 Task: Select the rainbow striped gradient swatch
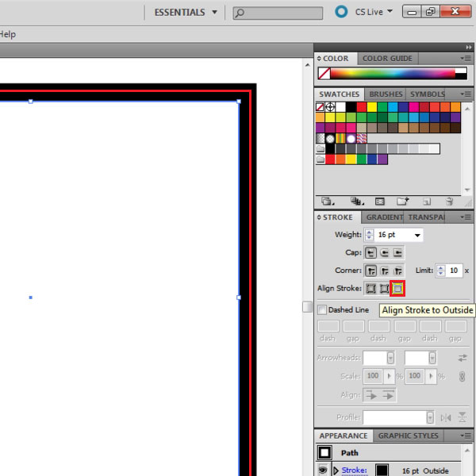click(340, 138)
